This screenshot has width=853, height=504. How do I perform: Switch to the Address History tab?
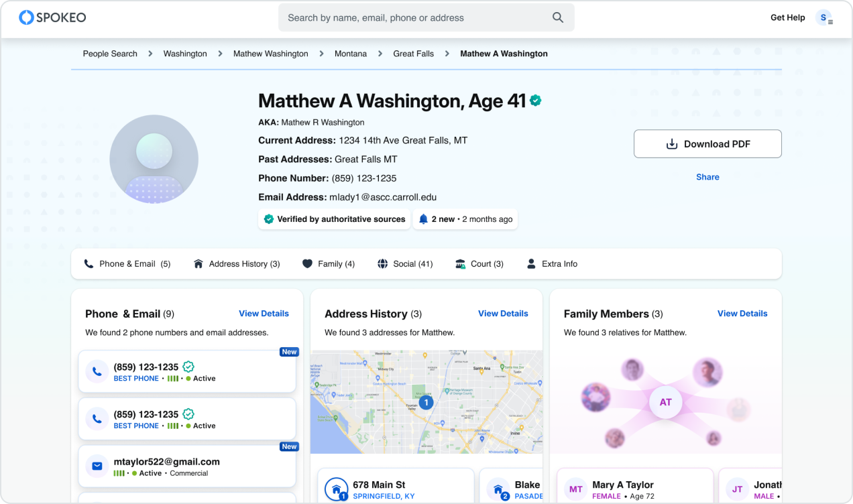[237, 264]
